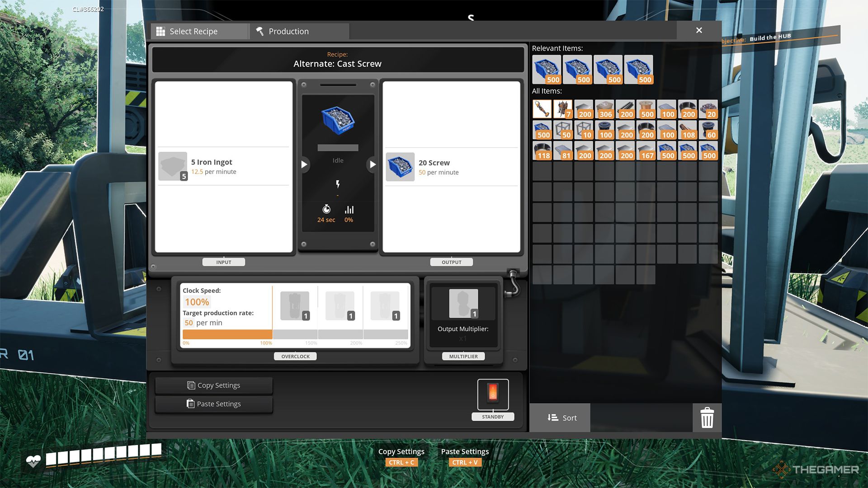Click the health heart icon in the HUD
868x488 pixels.
coord(33,461)
